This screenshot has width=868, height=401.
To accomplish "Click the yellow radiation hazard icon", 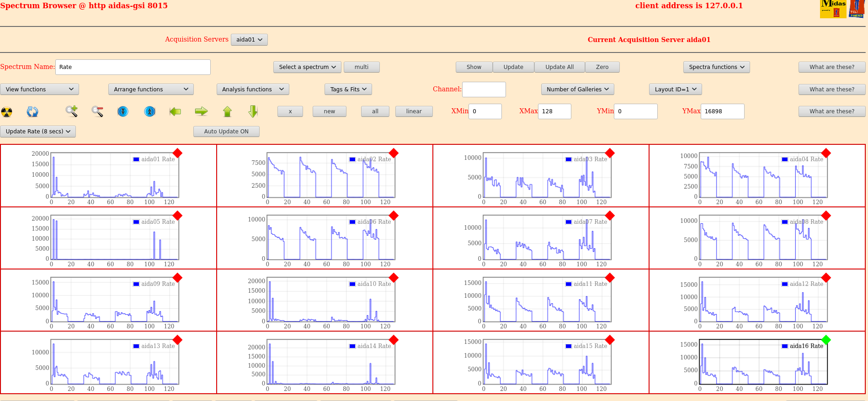I will coord(7,111).
